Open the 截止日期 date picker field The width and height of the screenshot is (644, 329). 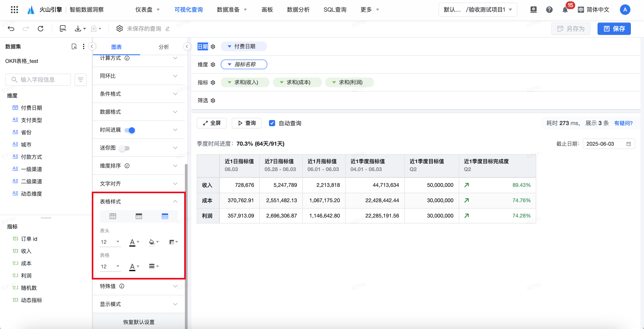click(x=609, y=144)
